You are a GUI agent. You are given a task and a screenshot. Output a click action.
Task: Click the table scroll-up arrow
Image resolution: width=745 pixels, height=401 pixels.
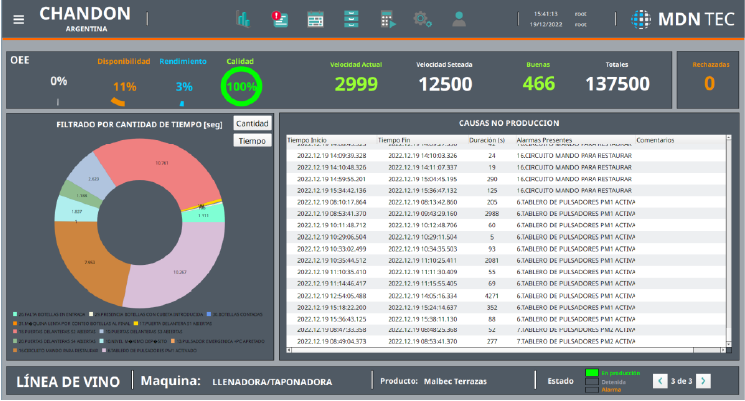[729, 138]
